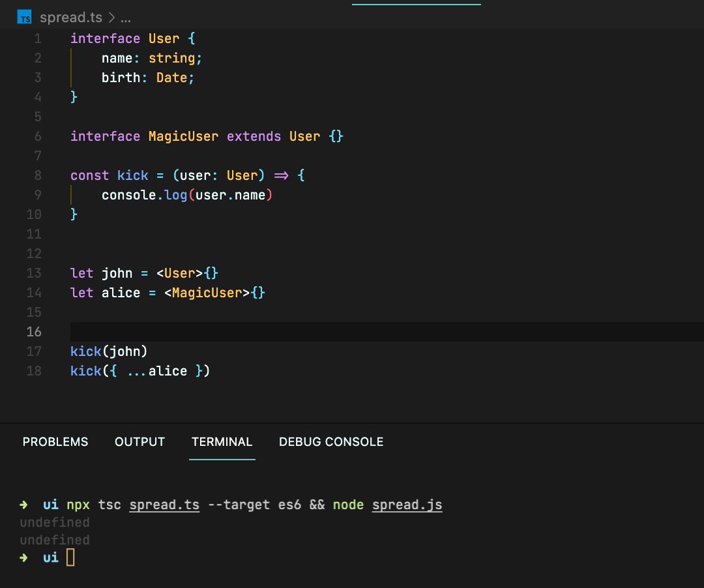This screenshot has height=588, width=704.
Task: Switch to the OUTPUT tab
Action: coord(139,442)
